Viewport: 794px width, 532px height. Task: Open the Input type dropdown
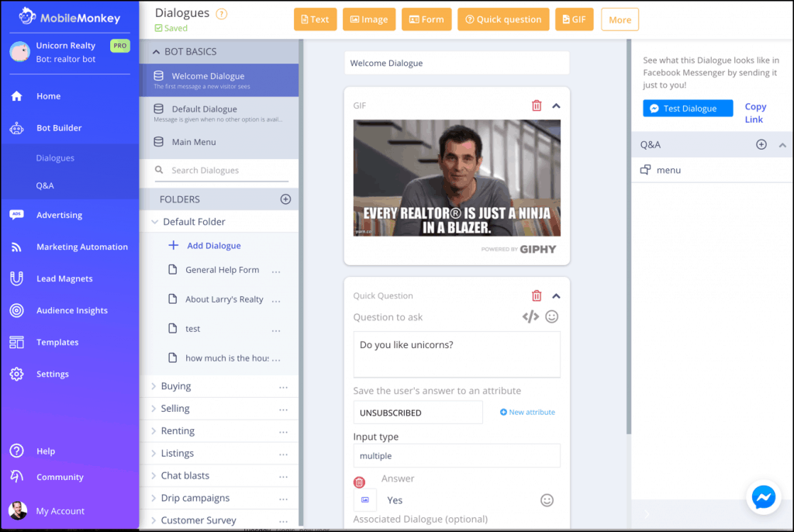click(457, 456)
